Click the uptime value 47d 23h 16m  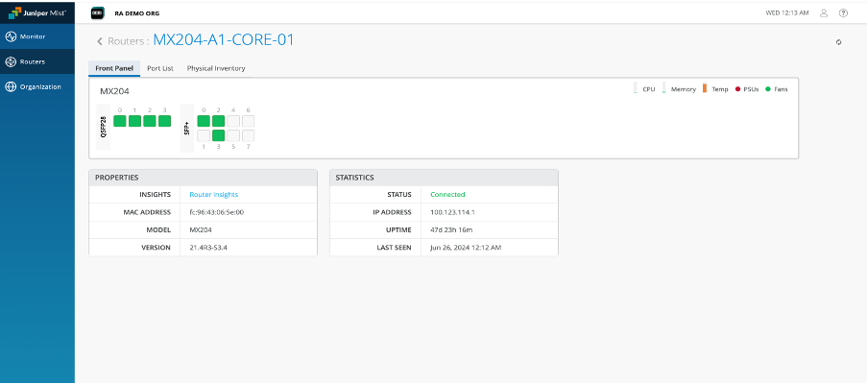[451, 229]
